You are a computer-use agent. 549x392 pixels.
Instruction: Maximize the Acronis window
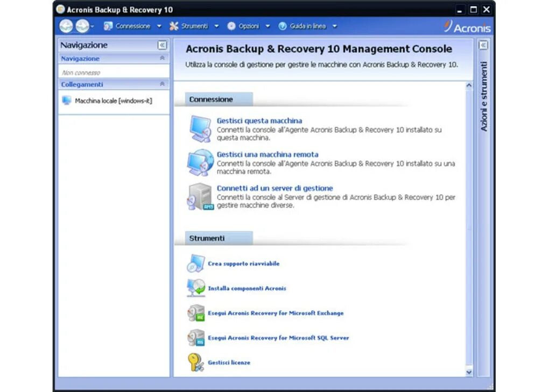pos(473,10)
